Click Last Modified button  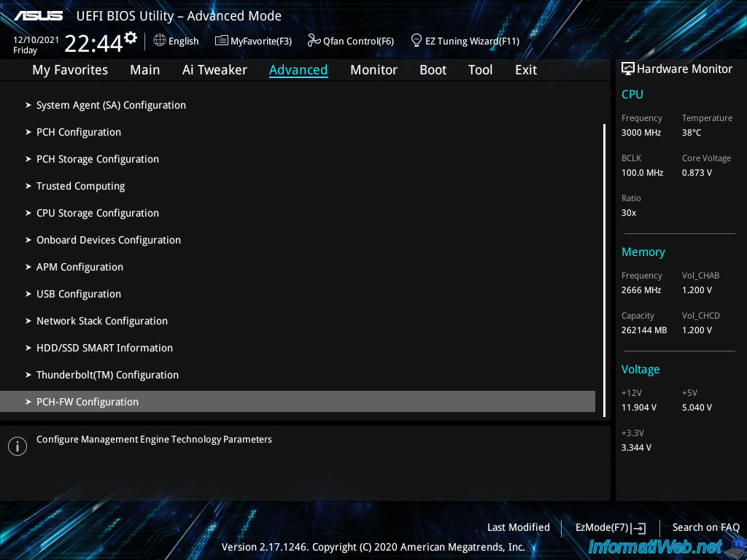point(519,527)
